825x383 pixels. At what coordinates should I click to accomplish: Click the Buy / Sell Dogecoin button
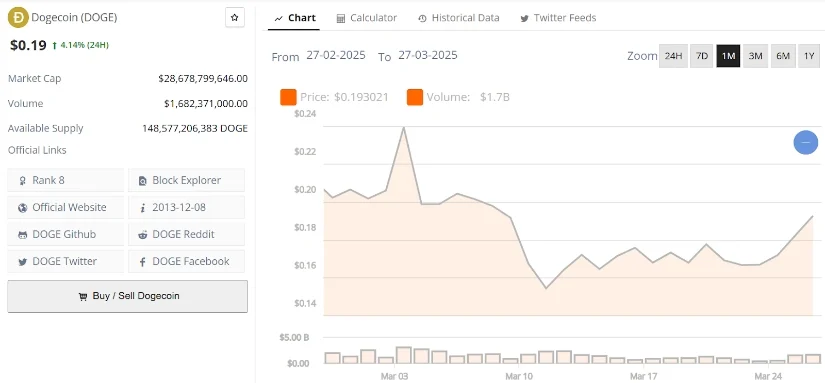click(x=127, y=296)
